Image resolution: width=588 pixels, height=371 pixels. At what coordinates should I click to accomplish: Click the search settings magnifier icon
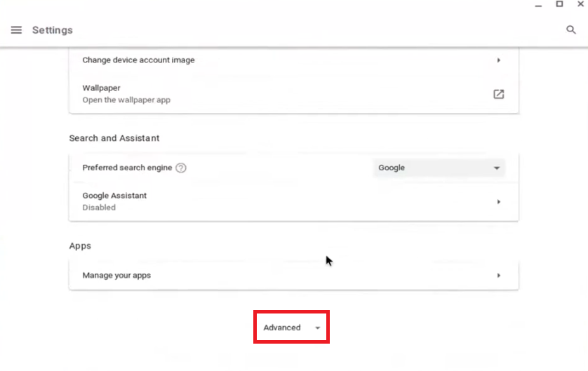(x=571, y=30)
